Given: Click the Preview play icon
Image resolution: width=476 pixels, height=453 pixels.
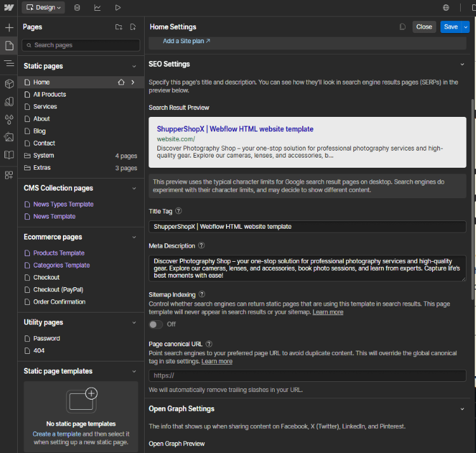Looking at the screenshot, I should pos(118,8).
